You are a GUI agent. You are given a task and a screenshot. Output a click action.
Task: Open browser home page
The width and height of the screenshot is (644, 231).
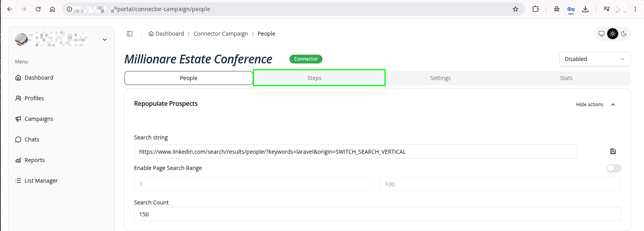pyautogui.click(x=52, y=9)
